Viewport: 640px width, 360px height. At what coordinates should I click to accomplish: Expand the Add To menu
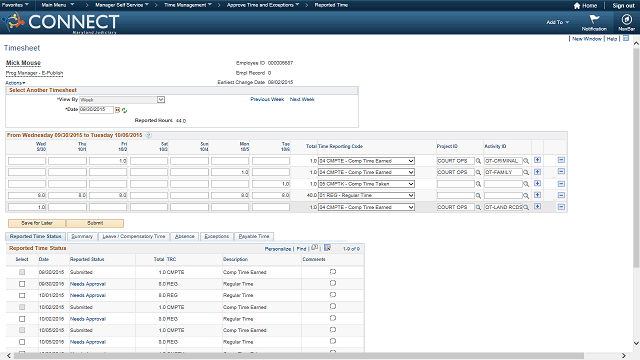558,22
